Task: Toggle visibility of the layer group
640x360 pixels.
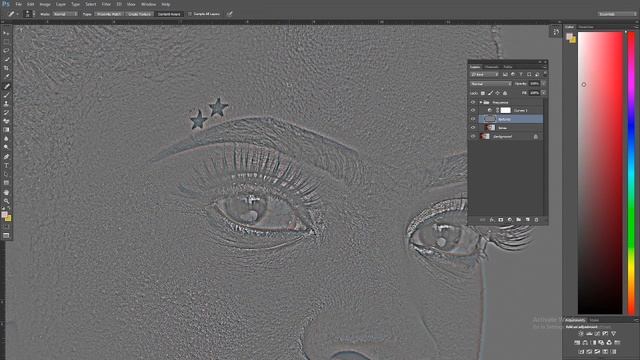Action: (x=473, y=102)
